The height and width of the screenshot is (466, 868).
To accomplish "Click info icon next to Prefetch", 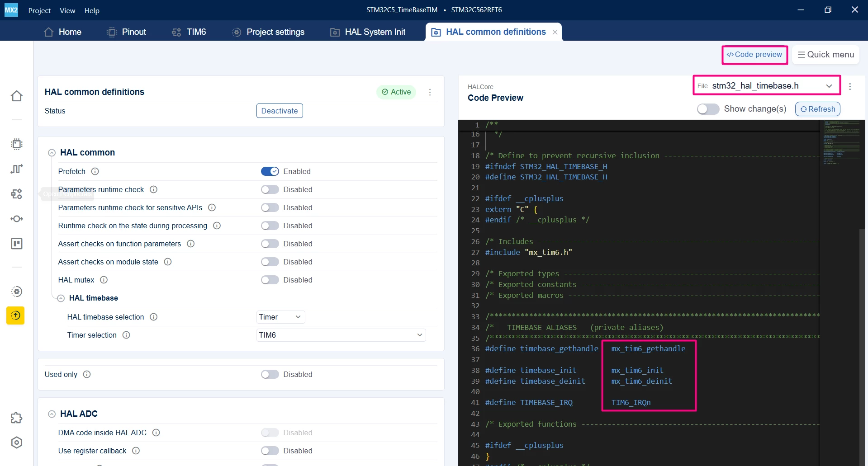I will click(x=95, y=171).
